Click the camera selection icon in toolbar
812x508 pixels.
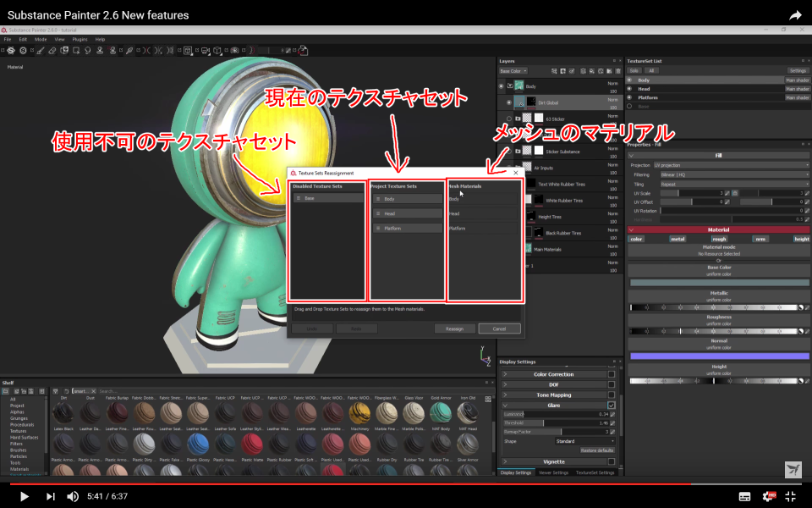pyautogui.click(x=204, y=50)
